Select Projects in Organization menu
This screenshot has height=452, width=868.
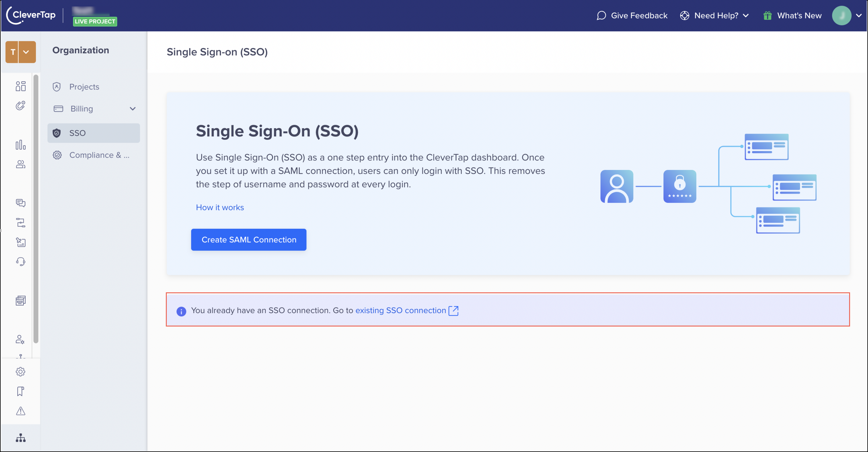84,87
